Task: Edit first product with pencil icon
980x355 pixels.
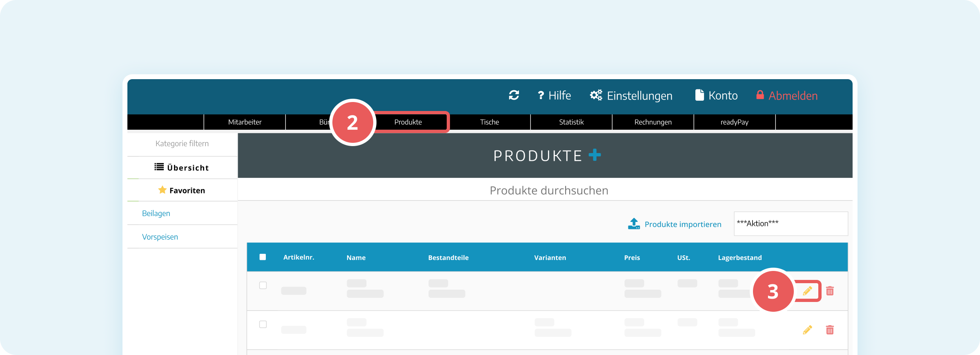Action: pos(807,291)
